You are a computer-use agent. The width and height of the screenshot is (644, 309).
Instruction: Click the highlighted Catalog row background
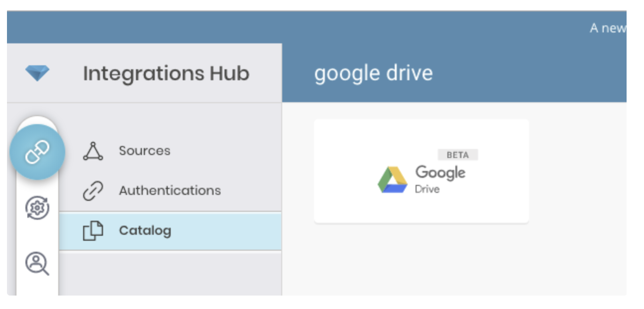tap(224, 231)
